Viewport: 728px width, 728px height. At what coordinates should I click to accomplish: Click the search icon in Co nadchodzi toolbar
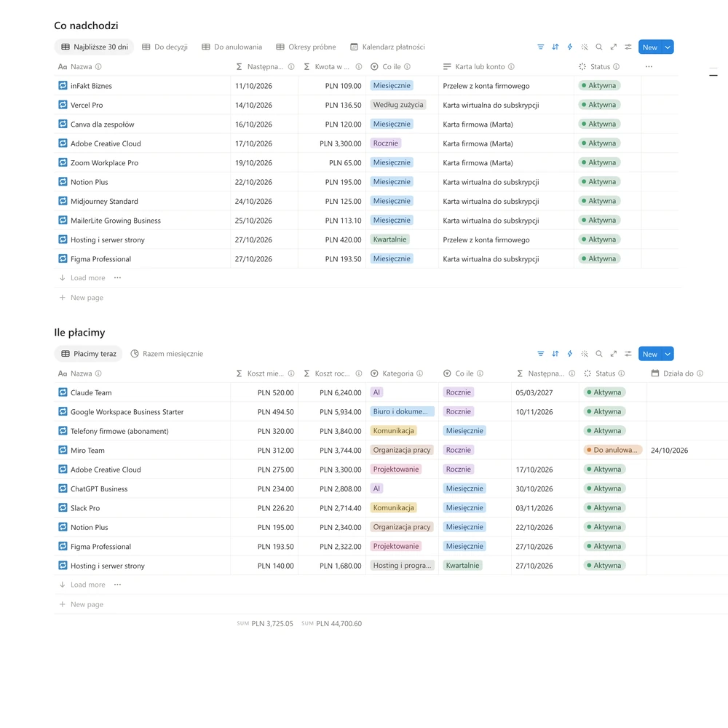pyautogui.click(x=599, y=47)
